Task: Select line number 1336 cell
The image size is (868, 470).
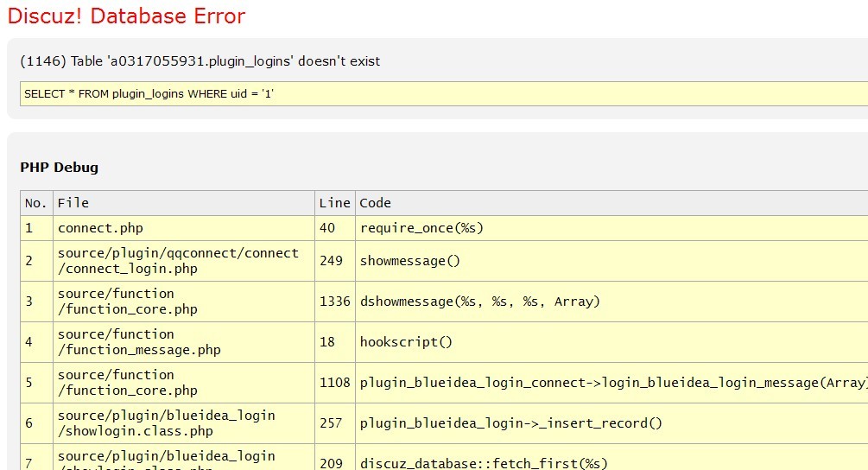Action: [x=334, y=302]
